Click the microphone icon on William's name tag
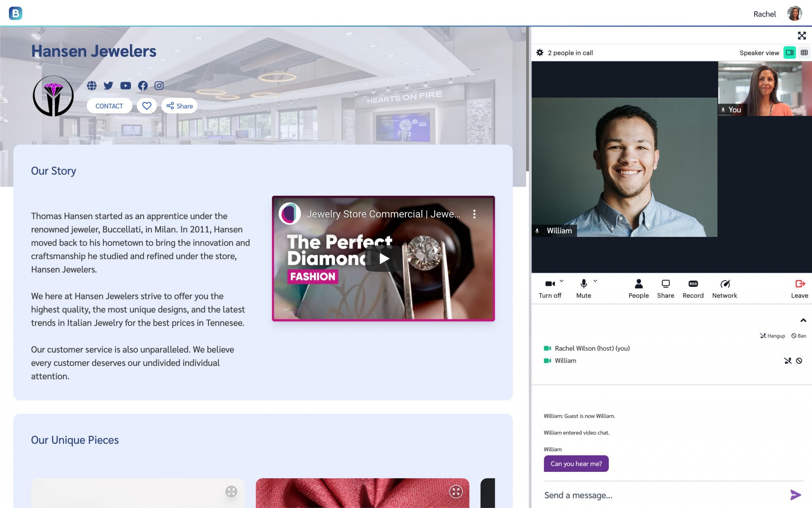 point(537,231)
